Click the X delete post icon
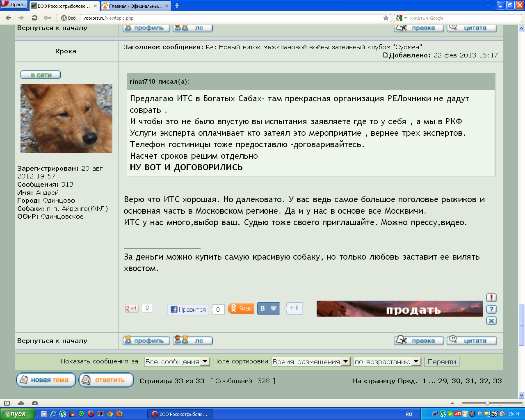 tap(491, 321)
